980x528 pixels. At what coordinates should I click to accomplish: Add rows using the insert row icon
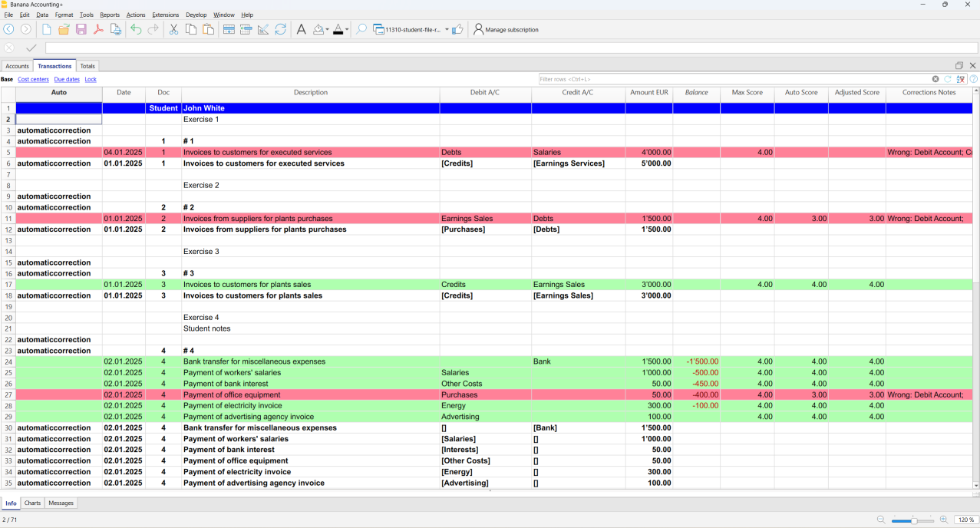(229, 29)
